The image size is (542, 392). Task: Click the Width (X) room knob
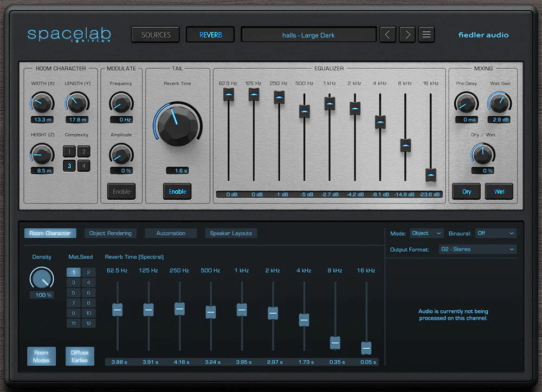(42, 102)
